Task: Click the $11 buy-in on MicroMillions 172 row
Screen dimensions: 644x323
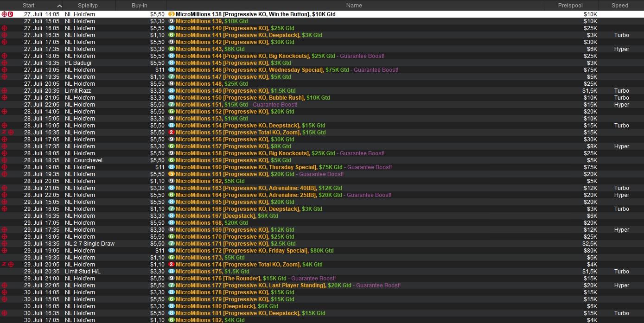Action: [160, 251]
